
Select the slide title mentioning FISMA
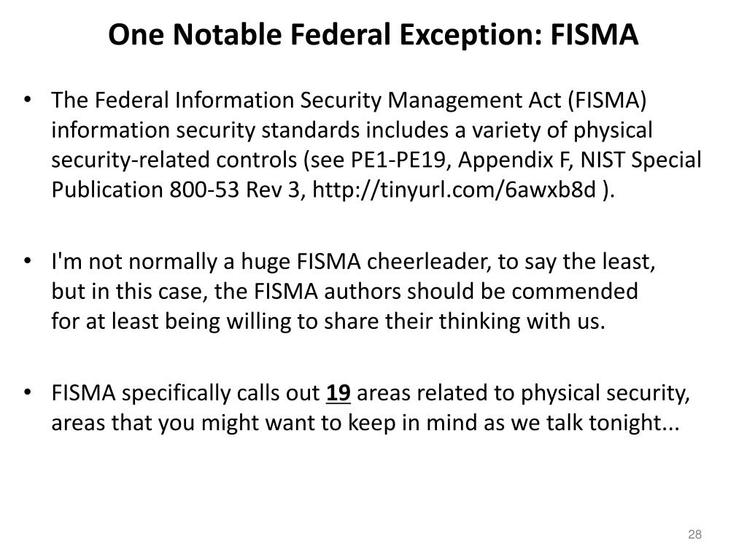coord(373,34)
